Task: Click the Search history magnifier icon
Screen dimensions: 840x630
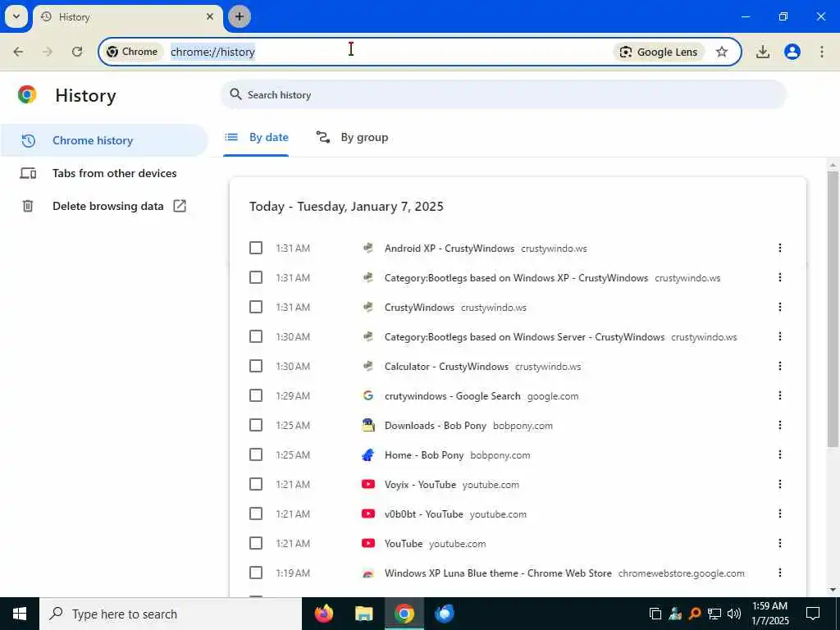Action: [x=235, y=94]
